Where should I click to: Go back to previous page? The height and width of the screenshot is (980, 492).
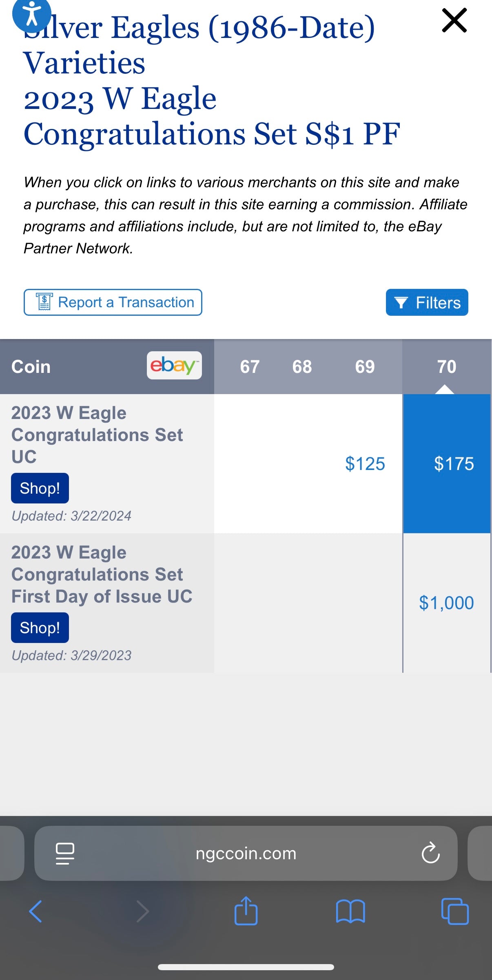coord(36,911)
